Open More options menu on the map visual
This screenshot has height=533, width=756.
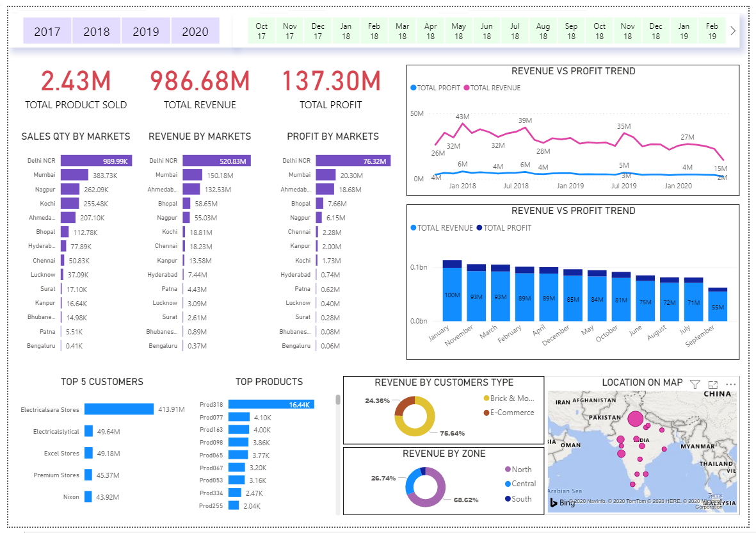(x=730, y=384)
